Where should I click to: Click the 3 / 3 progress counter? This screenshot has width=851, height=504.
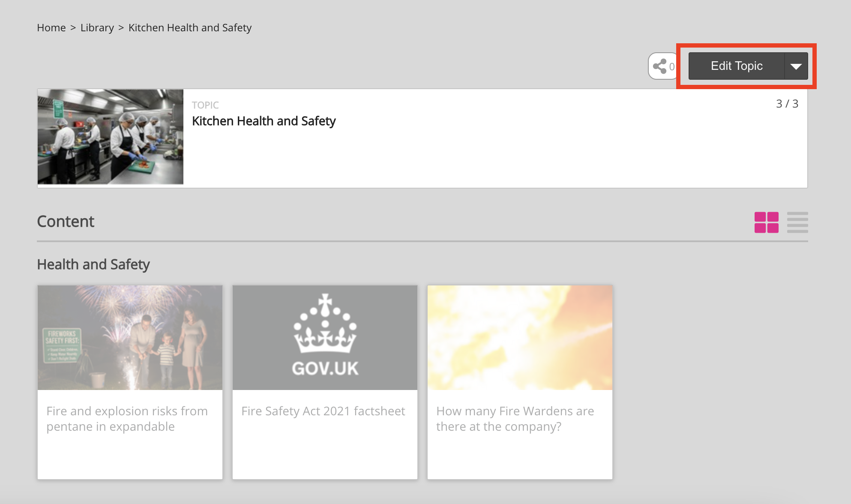[x=787, y=104]
